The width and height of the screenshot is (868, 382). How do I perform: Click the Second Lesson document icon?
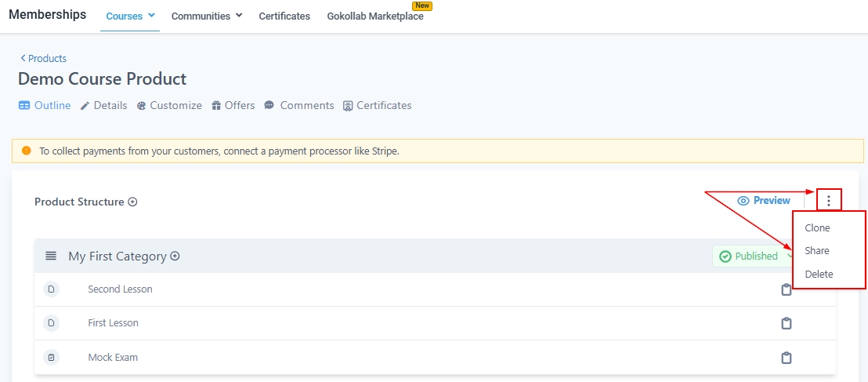(51, 289)
